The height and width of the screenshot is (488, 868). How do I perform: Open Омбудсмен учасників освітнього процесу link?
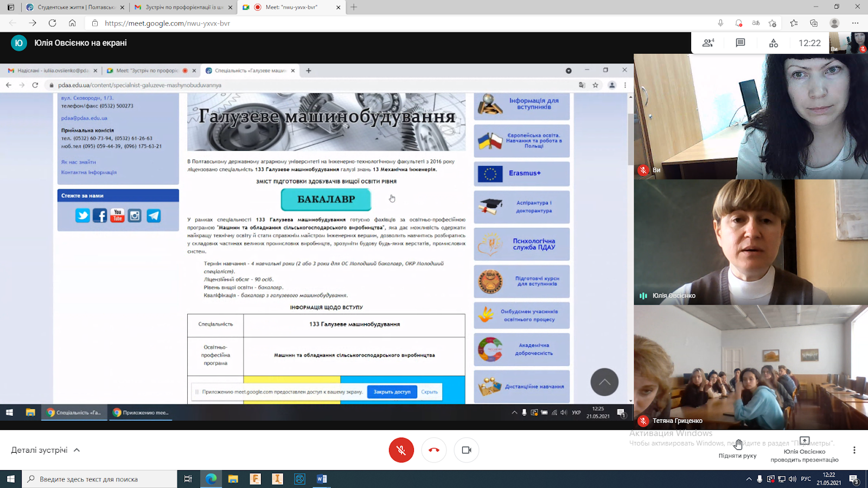point(522,316)
